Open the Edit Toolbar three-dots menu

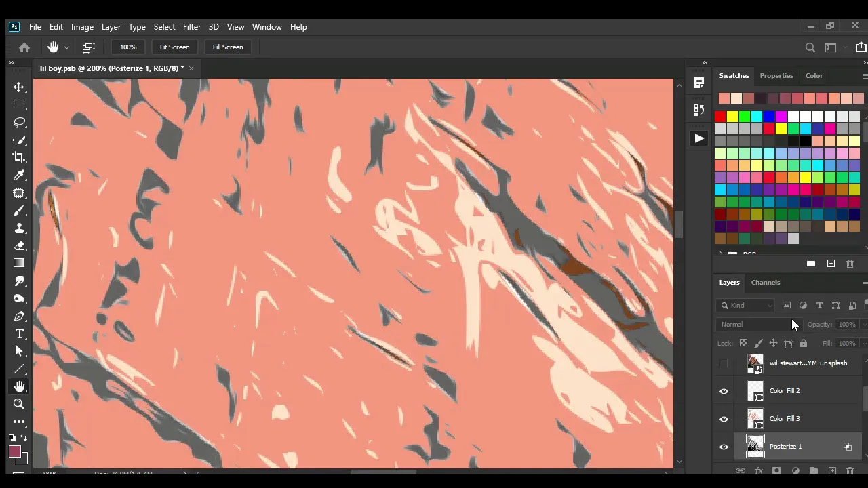pos(19,422)
